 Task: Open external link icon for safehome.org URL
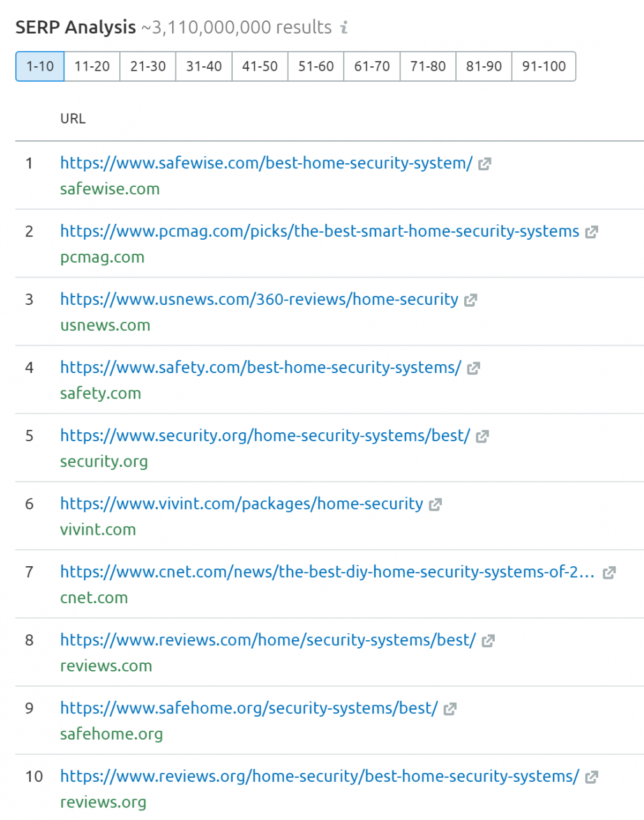(x=450, y=709)
